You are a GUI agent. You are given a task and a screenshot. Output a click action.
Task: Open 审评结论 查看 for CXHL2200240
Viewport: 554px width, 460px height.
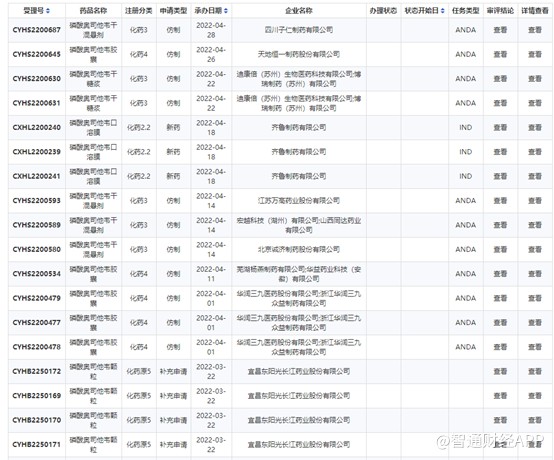coord(500,128)
